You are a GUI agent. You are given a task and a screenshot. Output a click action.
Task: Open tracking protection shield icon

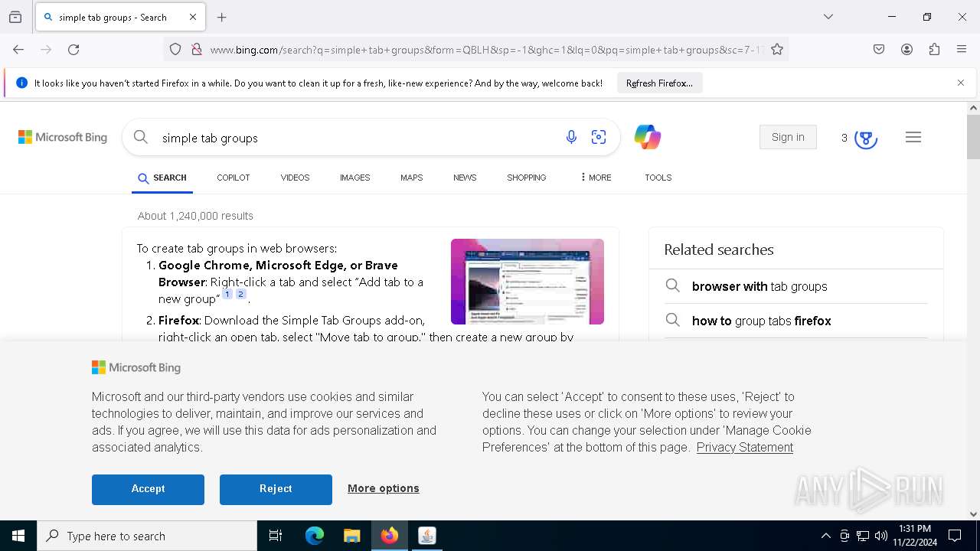click(x=175, y=49)
